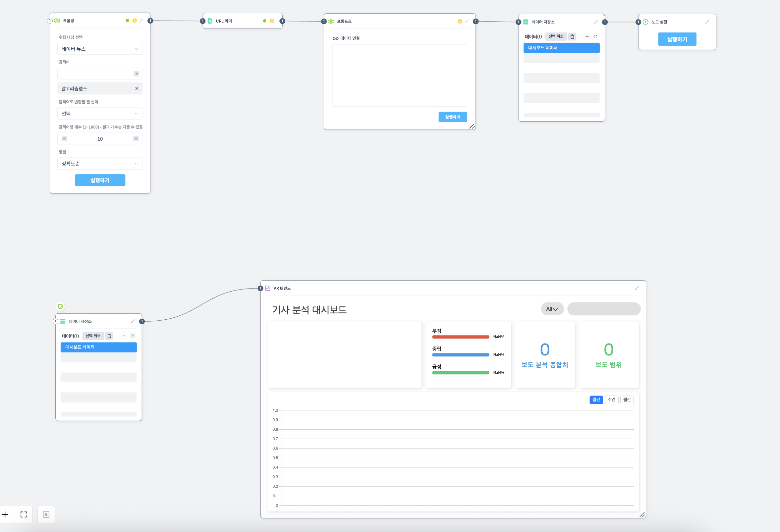The image size is (780, 532).
Task: Click trash icon in top 데이터 저장소
Action: coord(572,36)
